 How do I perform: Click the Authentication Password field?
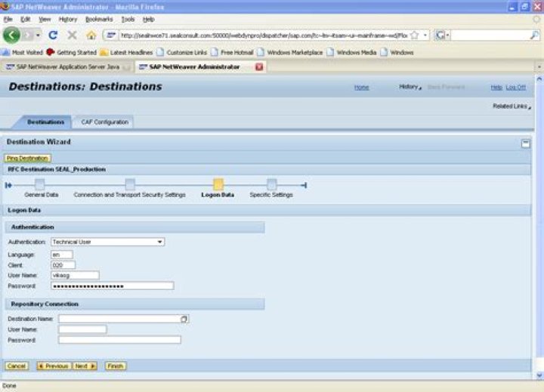113,286
